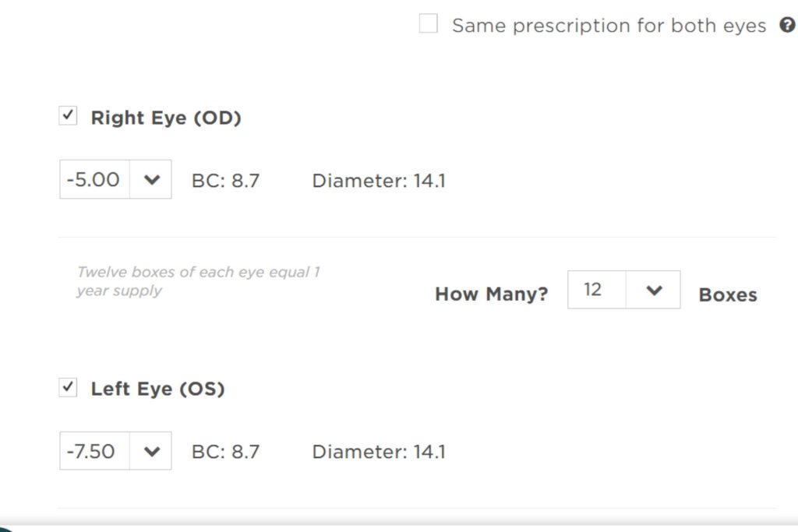This screenshot has height=532, width=798.
Task: Open the right eye power dropdown showing -5.00
Action: click(115, 179)
